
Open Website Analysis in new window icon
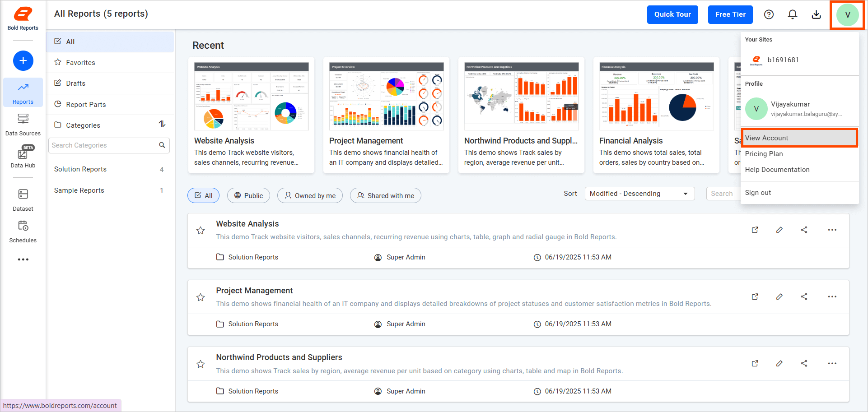(x=755, y=230)
